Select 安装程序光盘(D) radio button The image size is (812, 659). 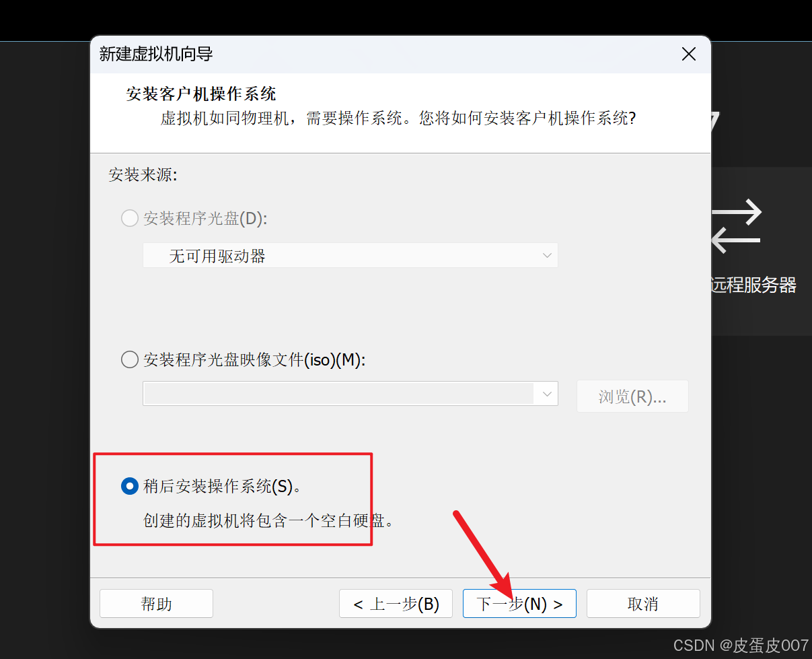[x=130, y=218]
